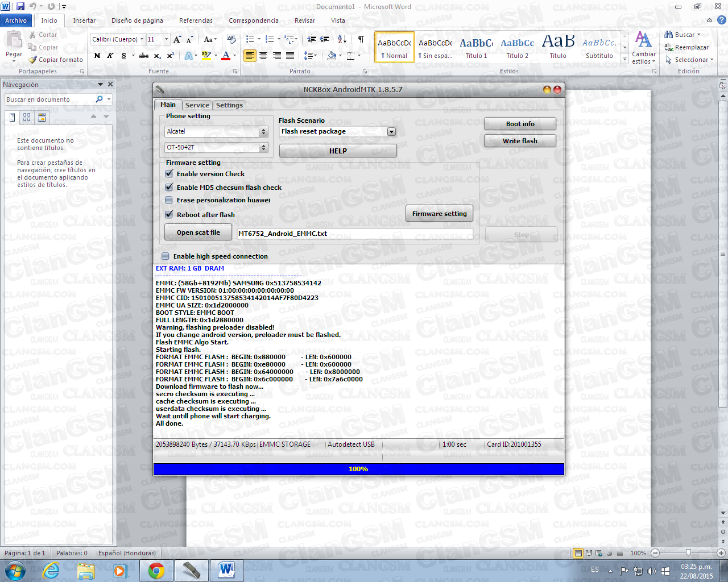Switch to Insertar ribbon tab
728x582 pixels.
(x=84, y=20)
